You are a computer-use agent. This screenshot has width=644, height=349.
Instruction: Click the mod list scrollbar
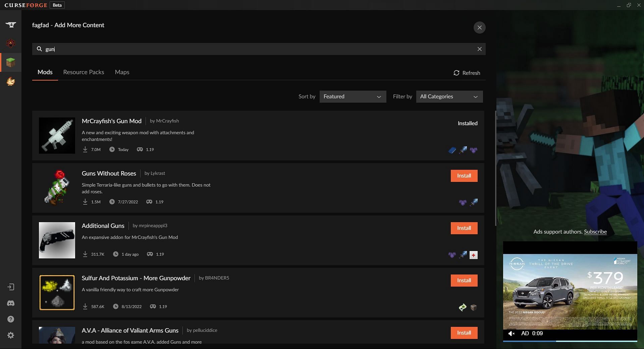tap(496, 168)
